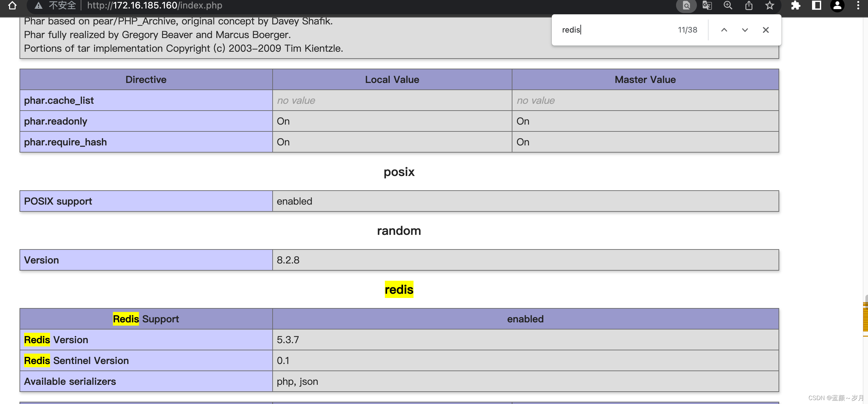Open the search-by-image lens icon in the address bar
The height and width of the screenshot is (404, 868).
686,6
